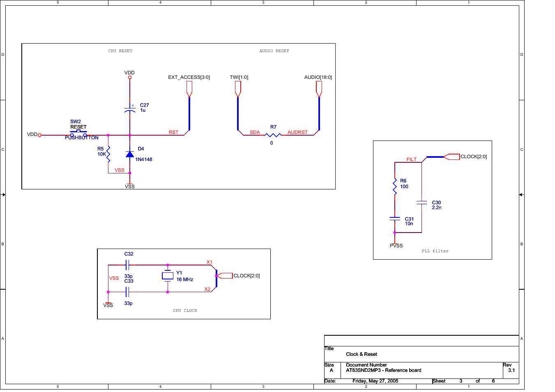Click the Y1 reference designator text
The height and width of the screenshot is (392, 555).
point(179,273)
